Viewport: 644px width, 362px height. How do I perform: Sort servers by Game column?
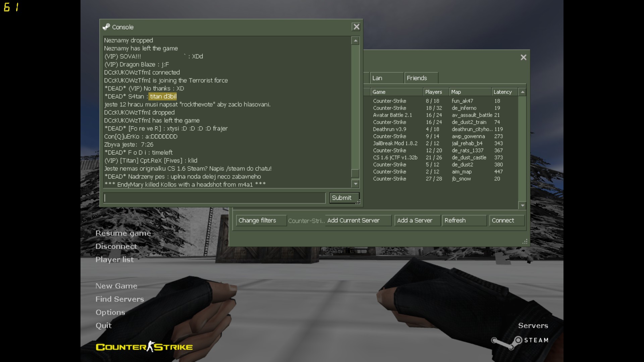[x=396, y=92]
